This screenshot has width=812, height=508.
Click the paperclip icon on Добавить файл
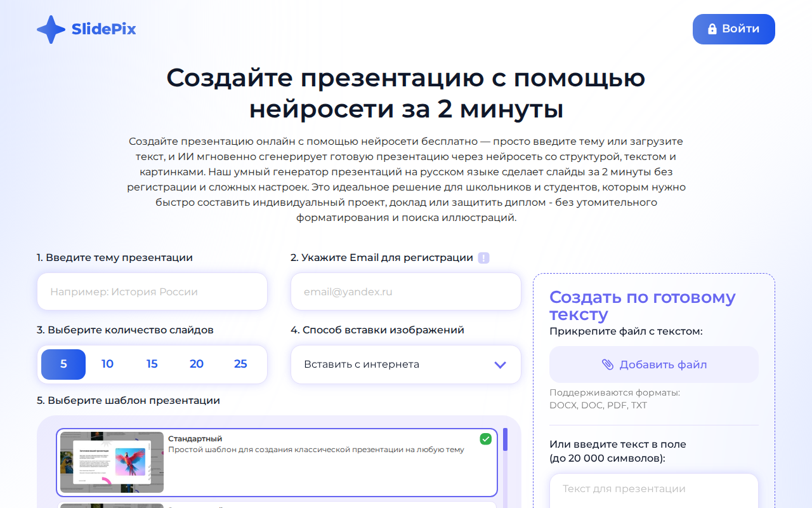[606, 364]
